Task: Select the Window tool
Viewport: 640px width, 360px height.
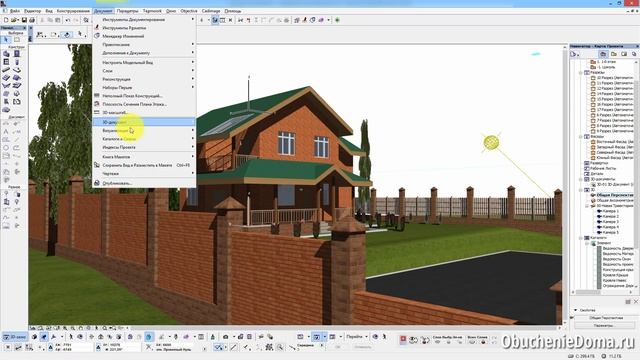Action: (x=6, y=62)
